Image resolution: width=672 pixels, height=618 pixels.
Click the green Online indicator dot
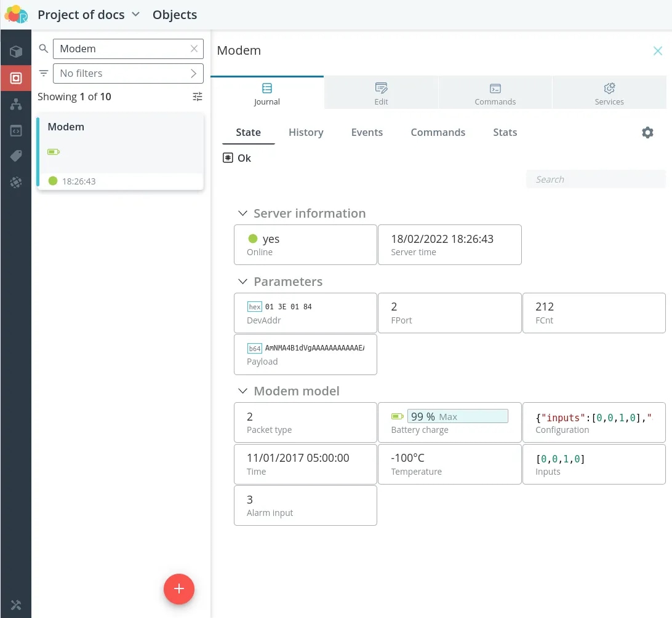tap(253, 239)
